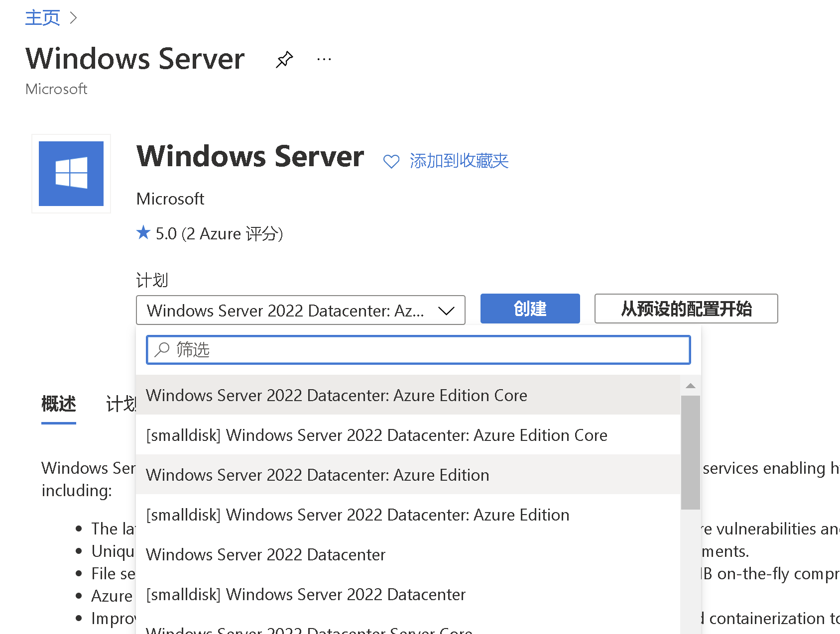The width and height of the screenshot is (840, 634).
Task: Open the more options ellipsis menu
Action: (x=324, y=60)
